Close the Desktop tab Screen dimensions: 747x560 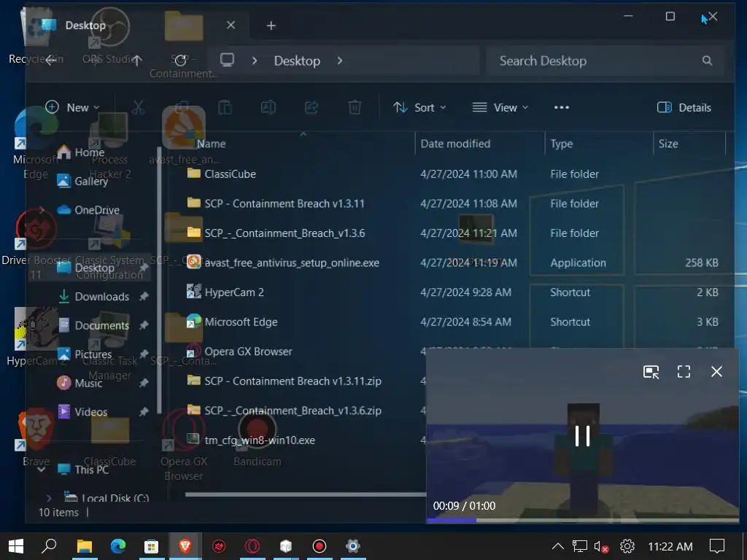[231, 25]
